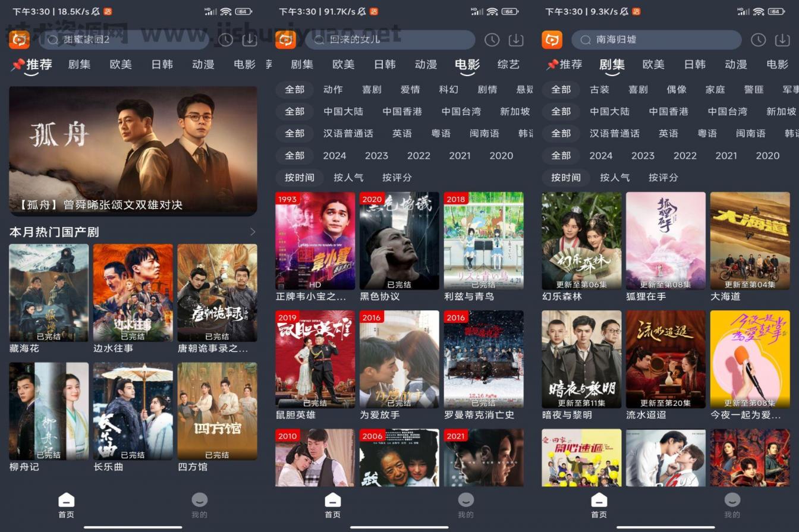Open 罗曼蒂克消亡史 movie poster

[x=484, y=359]
